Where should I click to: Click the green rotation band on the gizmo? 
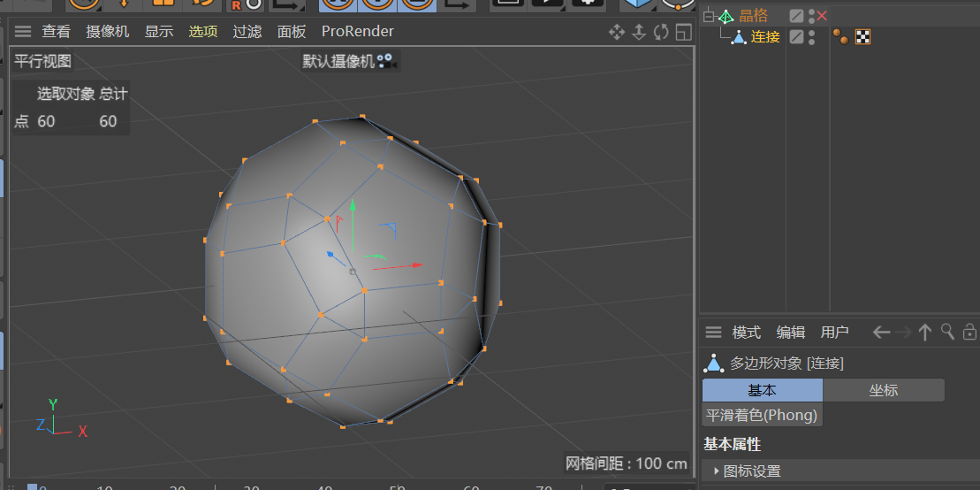click(x=375, y=256)
